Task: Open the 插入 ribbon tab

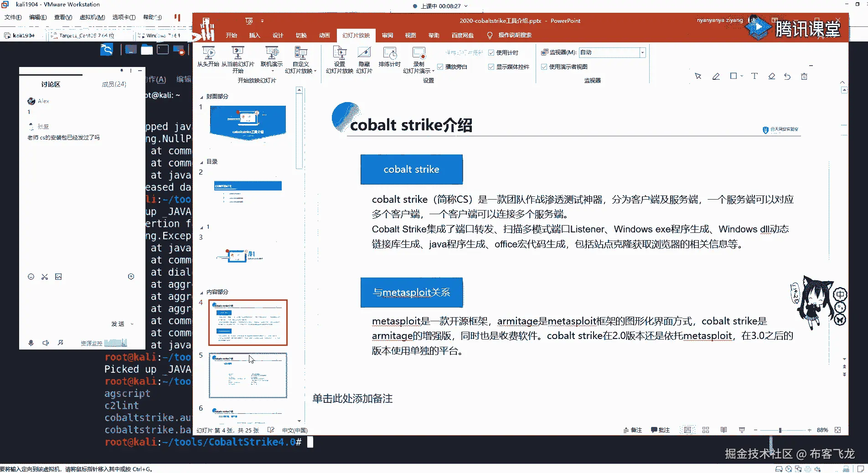Action: coord(254,36)
